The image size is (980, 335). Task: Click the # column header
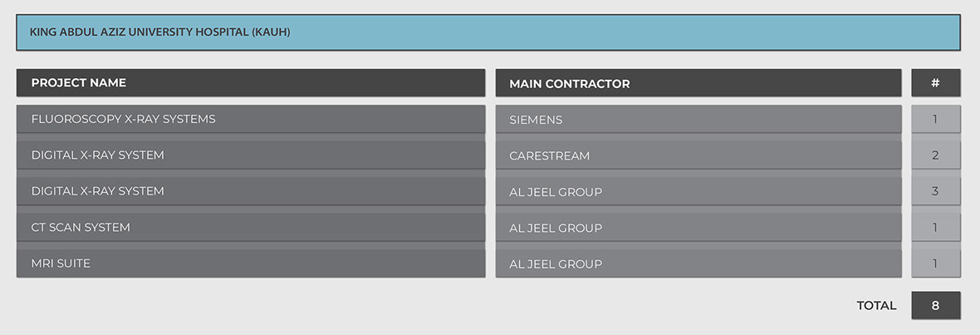(x=935, y=83)
